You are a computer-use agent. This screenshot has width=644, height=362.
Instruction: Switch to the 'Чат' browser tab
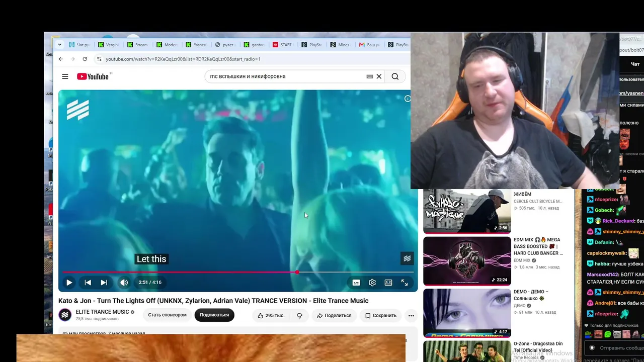pyautogui.click(x=80, y=45)
